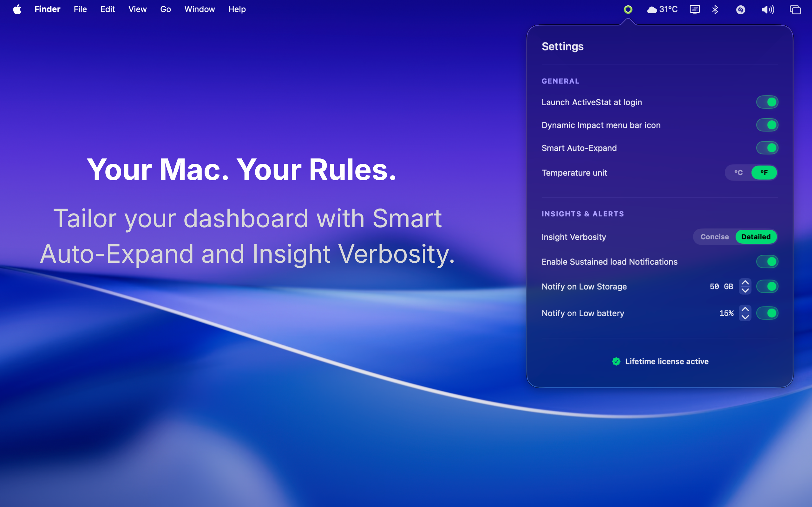Disable Sustained load Notifications

(x=768, y=261)
